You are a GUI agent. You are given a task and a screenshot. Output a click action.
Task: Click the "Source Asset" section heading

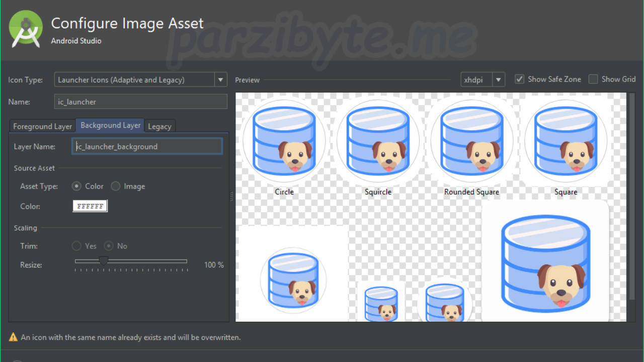[34, 168]
